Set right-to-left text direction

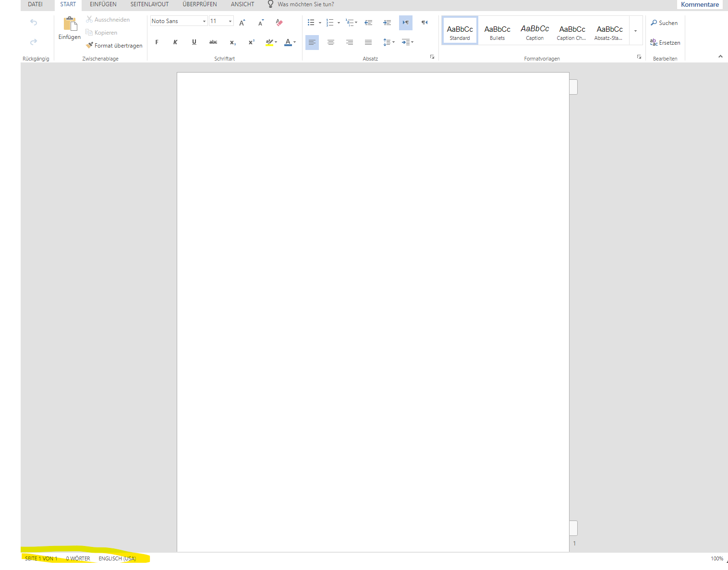(x=425, y=23)
